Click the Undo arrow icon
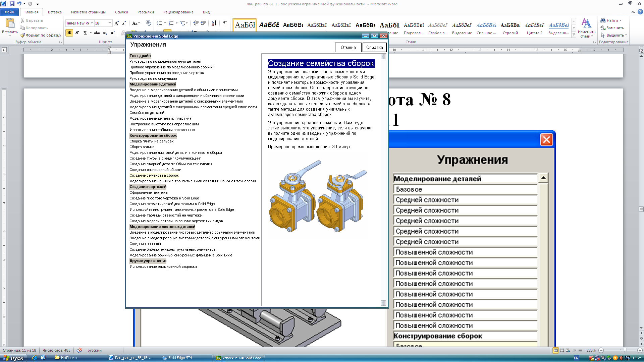 click(19, 4)
